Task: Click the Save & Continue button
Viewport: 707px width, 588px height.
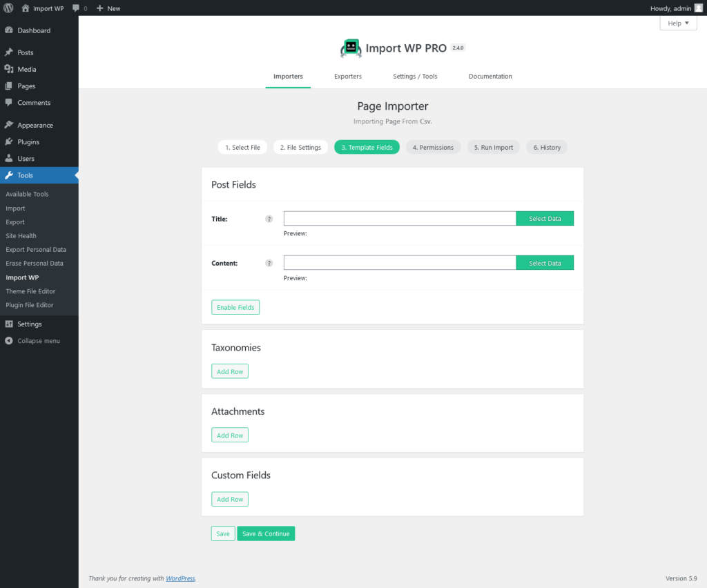Action: 266,533
